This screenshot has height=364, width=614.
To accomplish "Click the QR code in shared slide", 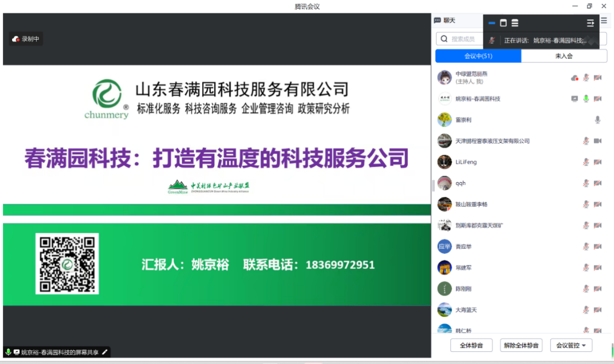I will (x=67, y=264).
